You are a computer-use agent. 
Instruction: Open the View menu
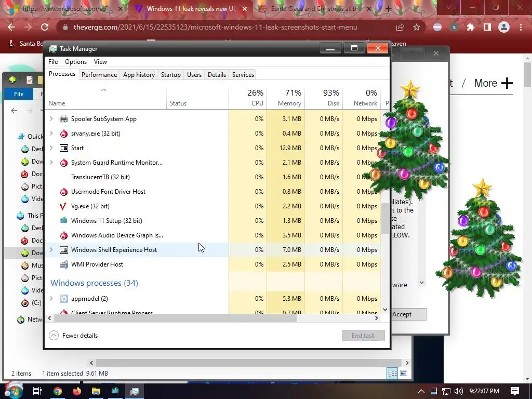tap(100, 62)
